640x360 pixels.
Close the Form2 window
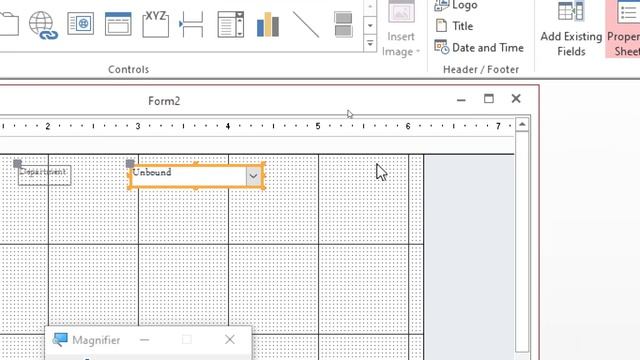point(516,98)
